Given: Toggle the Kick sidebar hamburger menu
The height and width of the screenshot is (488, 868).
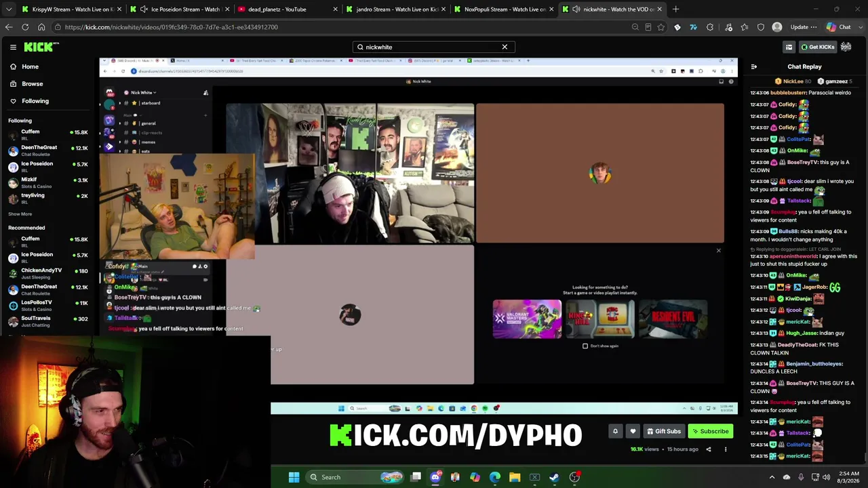Looking at the screenshot, I should coord(13,47).
